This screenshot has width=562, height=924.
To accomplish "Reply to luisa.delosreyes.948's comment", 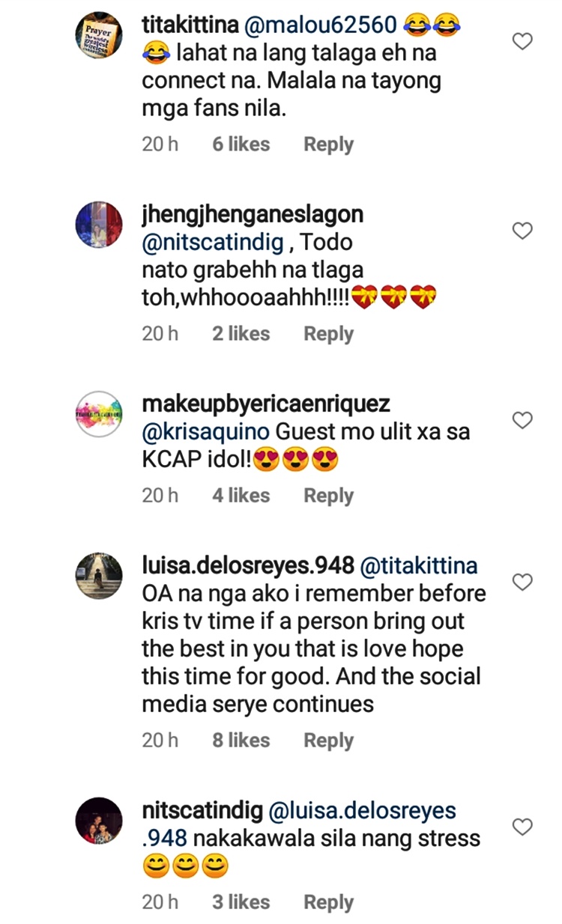I will [x=328, y=741].
